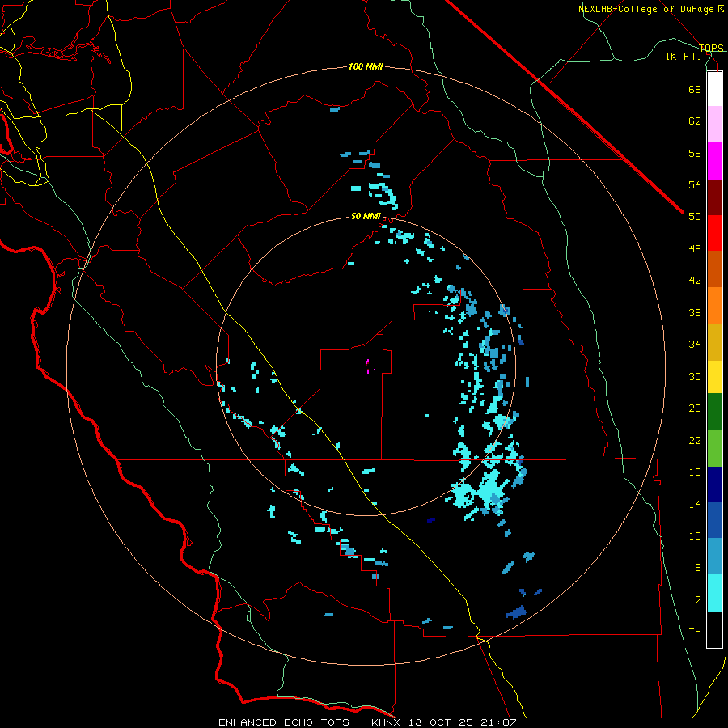The image size is (728, 728).
Task: Click the 34 legend value label
Action: point(695,345)
